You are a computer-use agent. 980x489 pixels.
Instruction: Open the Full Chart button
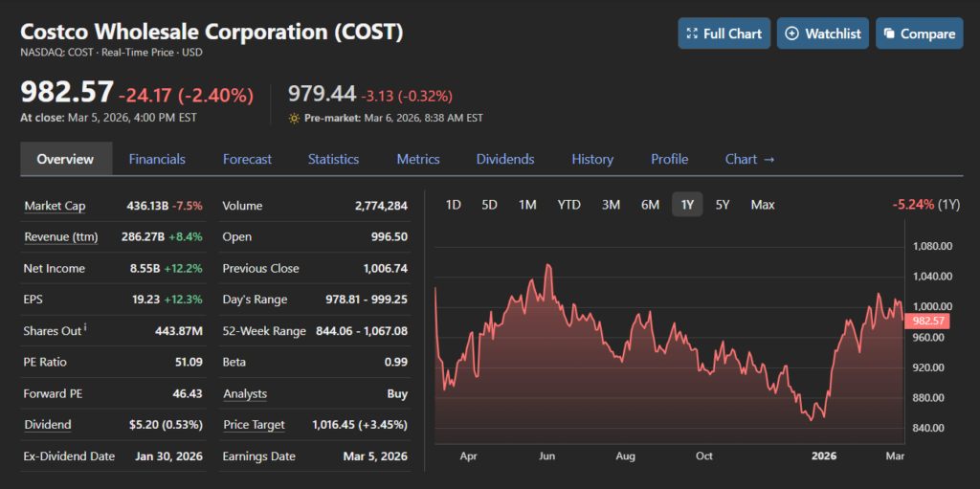[724, 33]
